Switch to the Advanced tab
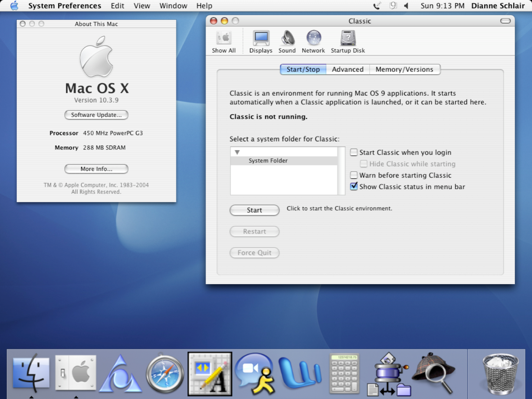532x399 pixels. (348, 69)
